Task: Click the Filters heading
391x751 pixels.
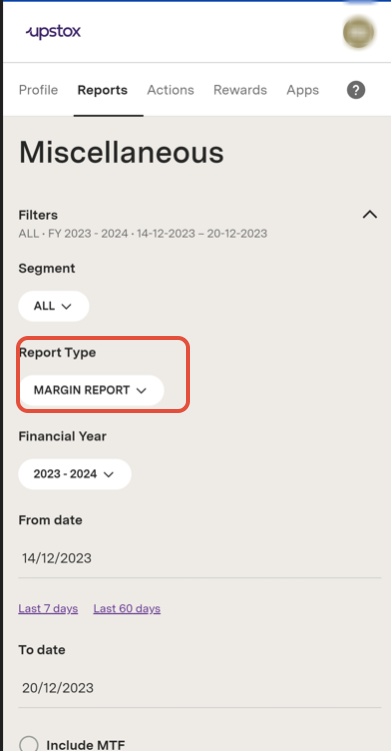Action: [x=38, y=215]
